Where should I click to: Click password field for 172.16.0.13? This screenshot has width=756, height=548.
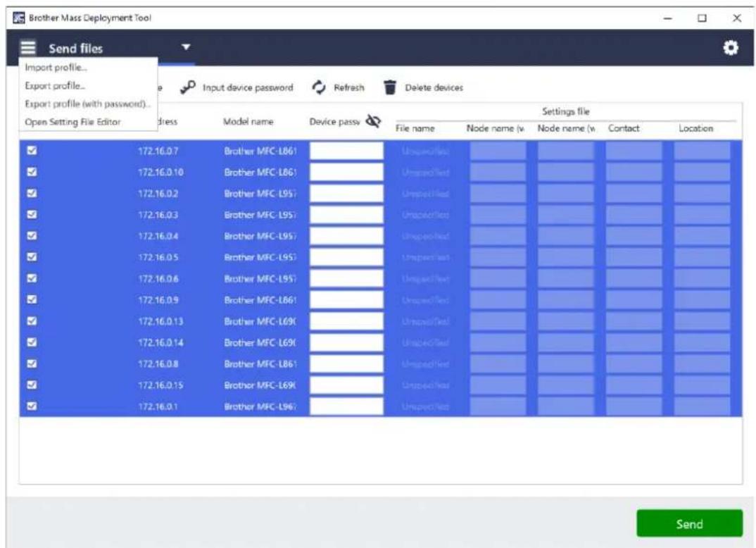pos(346,321)
